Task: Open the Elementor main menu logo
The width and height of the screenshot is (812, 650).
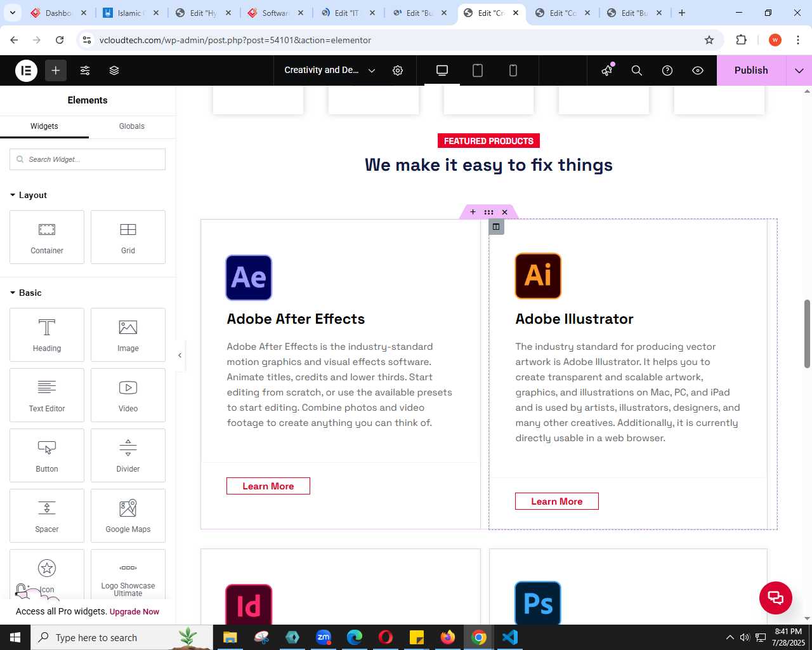Action: (26, 70)
